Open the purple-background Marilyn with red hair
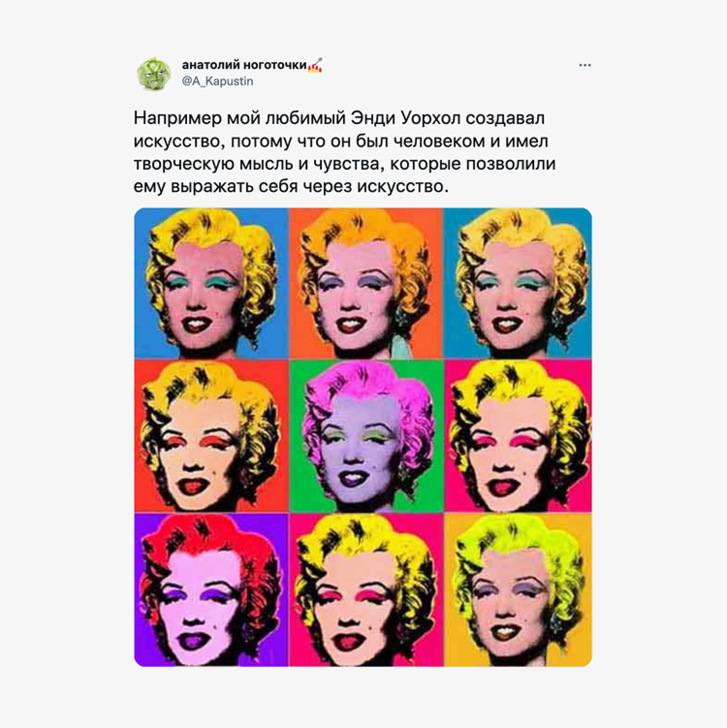This screenshot has width=727, height=728. pyautogui.click(x=211, y=589)
